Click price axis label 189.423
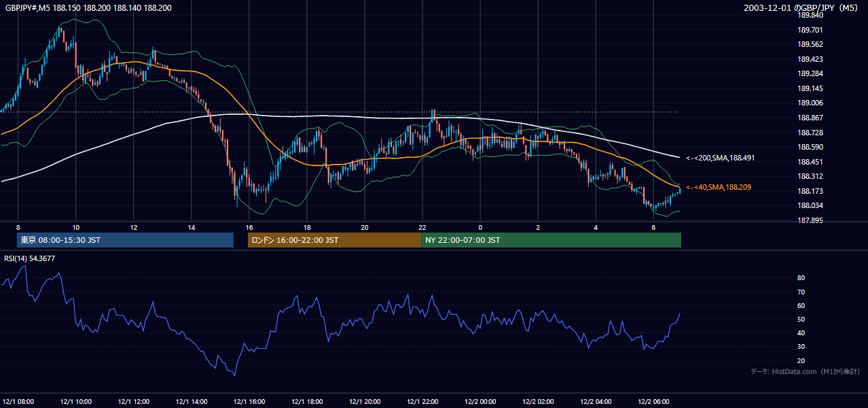 point(810,59)
